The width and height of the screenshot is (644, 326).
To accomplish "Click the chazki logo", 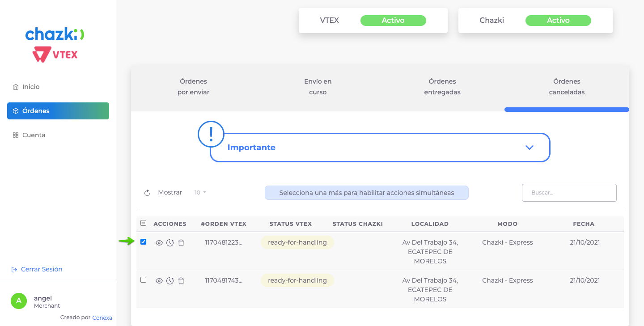I will [x=55, y=34].
